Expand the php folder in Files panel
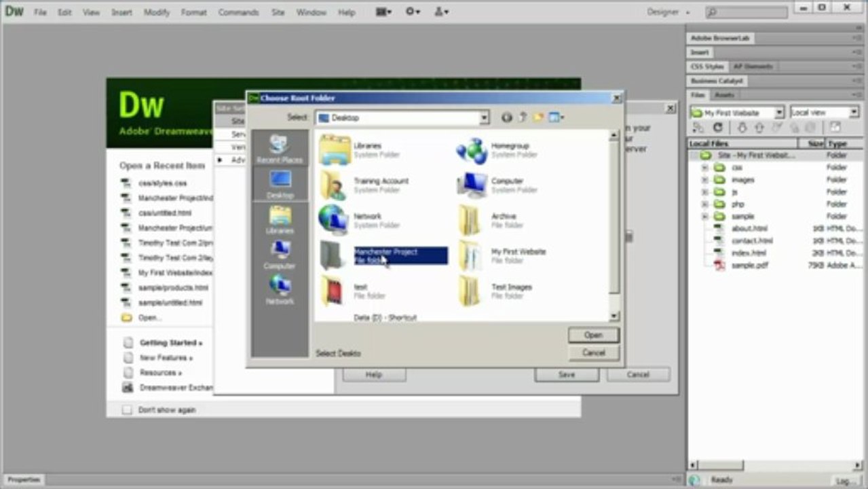The width and height of the screenshot is (868, 489). 704,204
